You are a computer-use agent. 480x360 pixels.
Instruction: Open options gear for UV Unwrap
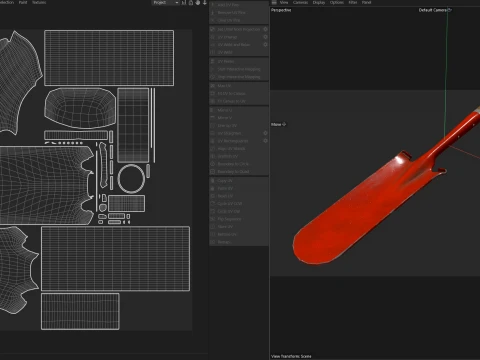coord(265,37)
